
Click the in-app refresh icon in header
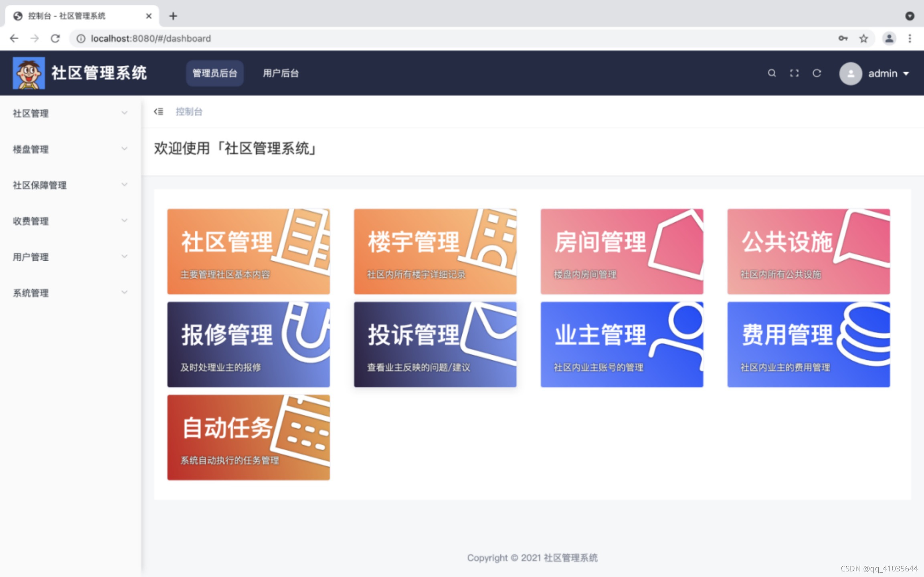817,73
